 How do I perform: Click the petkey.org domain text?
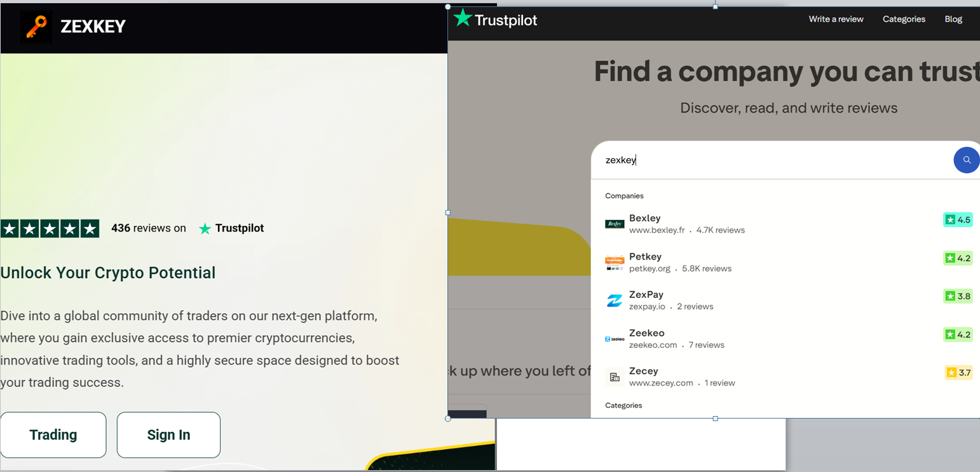(650, 268)
